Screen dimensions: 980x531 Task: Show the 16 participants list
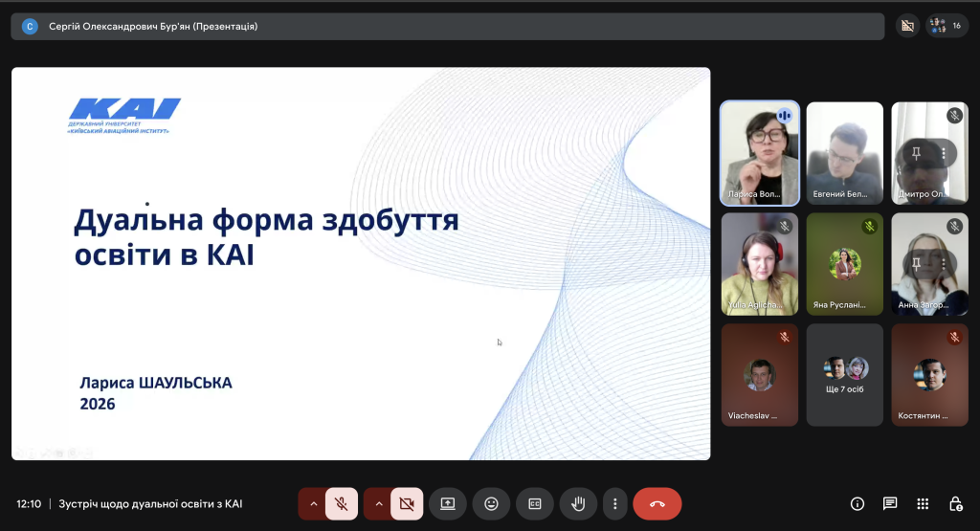(947, 26)
